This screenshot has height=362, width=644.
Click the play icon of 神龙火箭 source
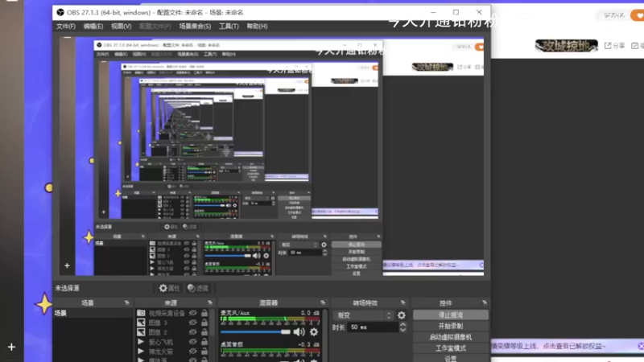[141, 352]
